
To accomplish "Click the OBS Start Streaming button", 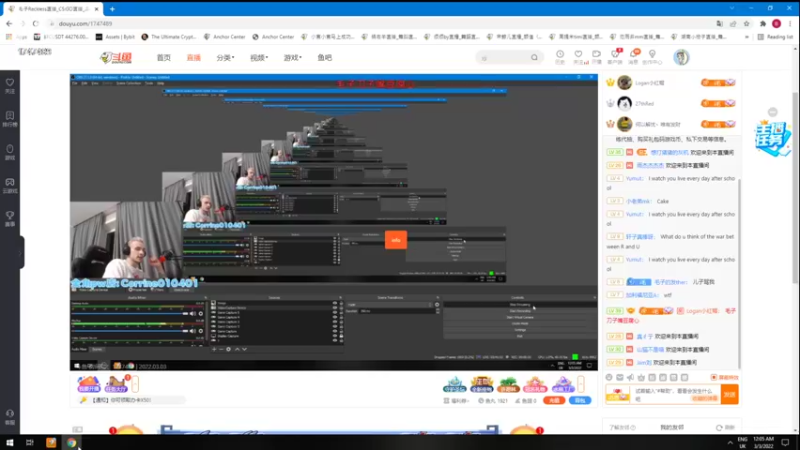I will click(520, 305).
